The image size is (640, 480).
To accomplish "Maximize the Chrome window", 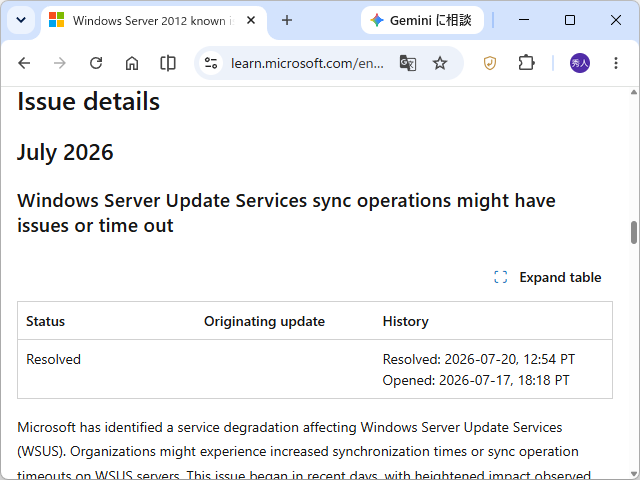I will click(x=570, y=20).
